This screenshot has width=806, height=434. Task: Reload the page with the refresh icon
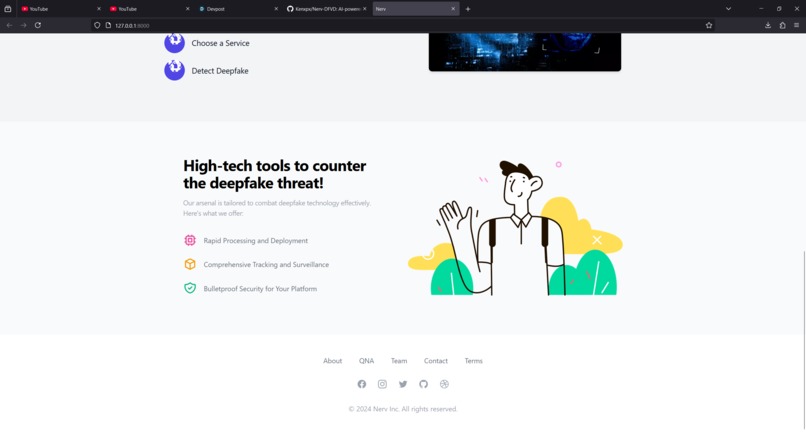[x=38, y=25]
